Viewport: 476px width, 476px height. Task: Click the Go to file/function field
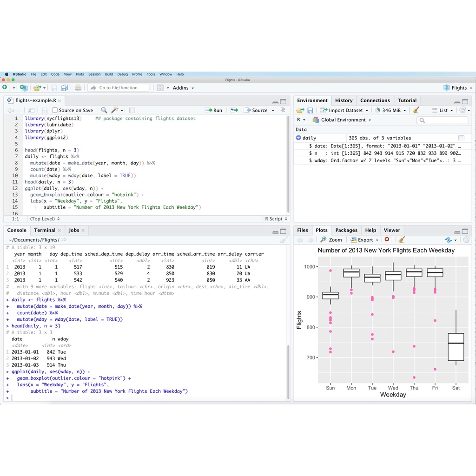pyautogui.click(x=119, y=88)
